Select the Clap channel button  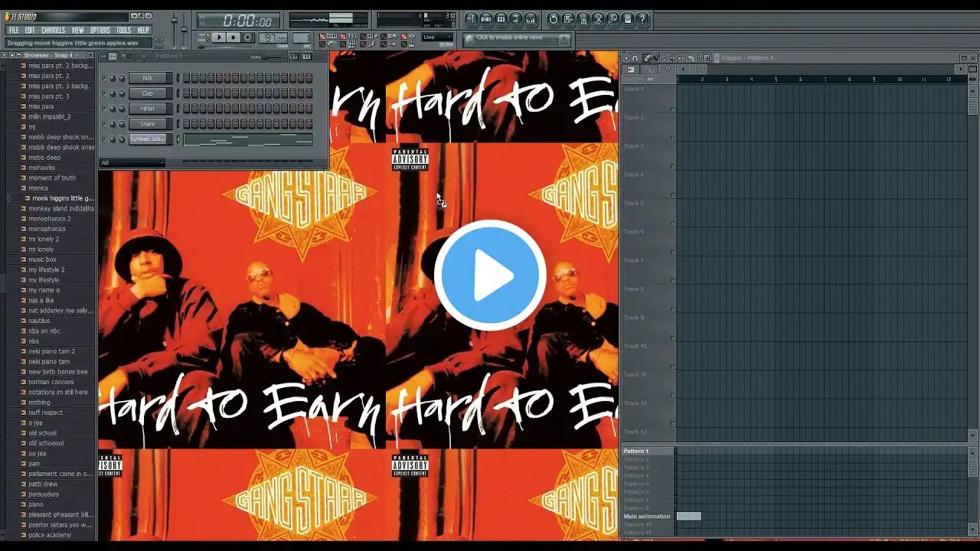[x=148, y=93]
